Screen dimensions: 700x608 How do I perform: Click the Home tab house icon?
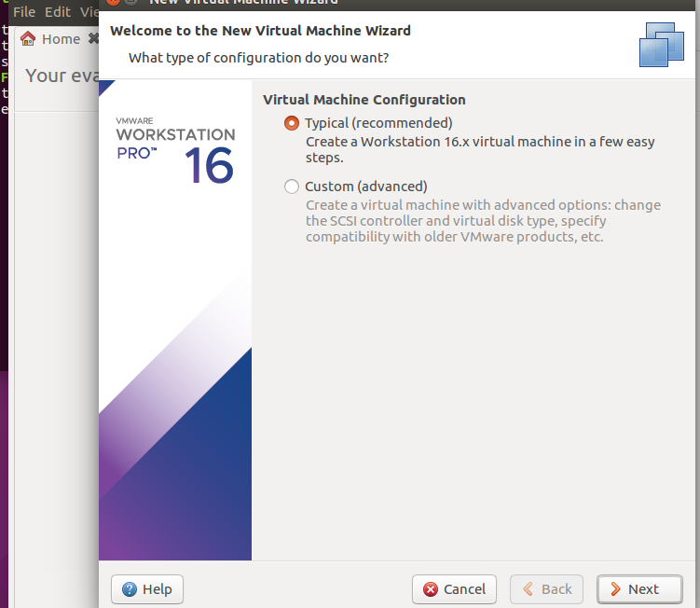point(28,39)
